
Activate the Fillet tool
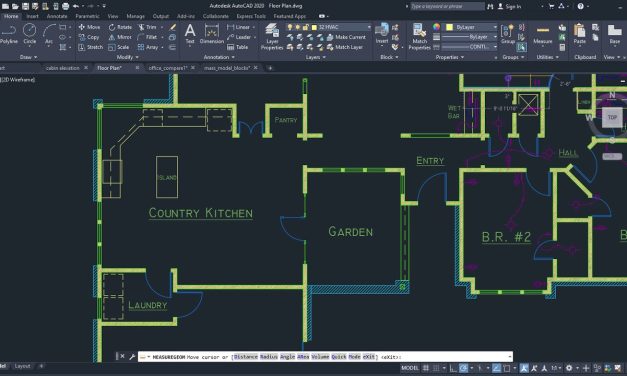(x=147, y=37)
